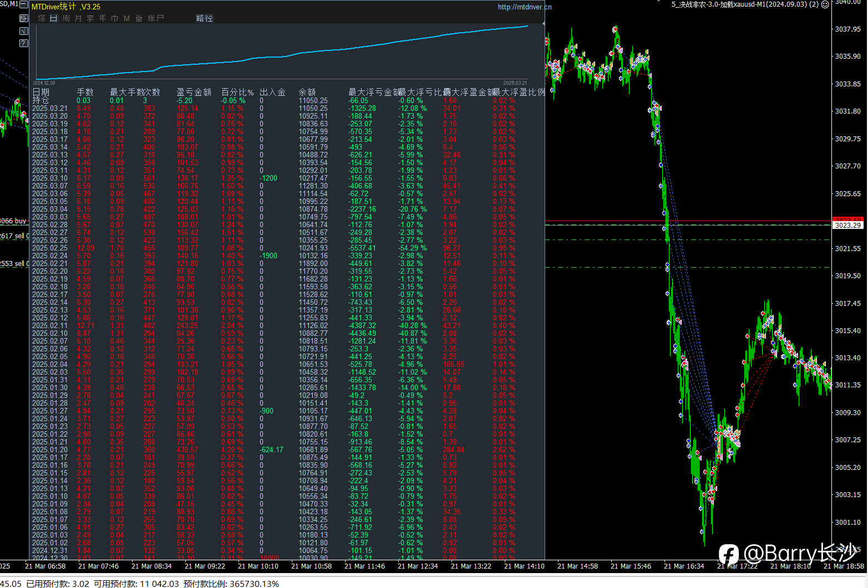This screenshot has width=868, height=588.
Task: Select the 2025.02.25 row date
Action: 50,248
